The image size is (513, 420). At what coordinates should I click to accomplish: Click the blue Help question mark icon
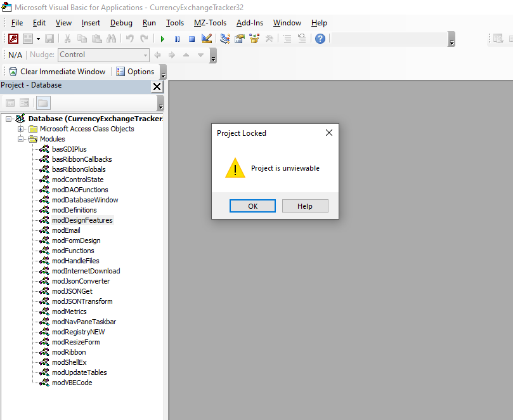[x=320, y=39]
